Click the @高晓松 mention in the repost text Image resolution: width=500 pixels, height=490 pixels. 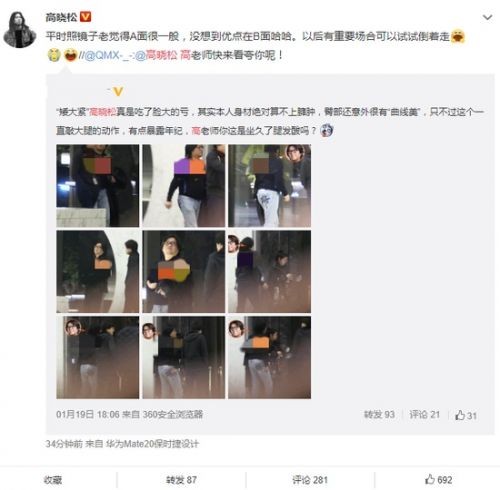[156, 55]
